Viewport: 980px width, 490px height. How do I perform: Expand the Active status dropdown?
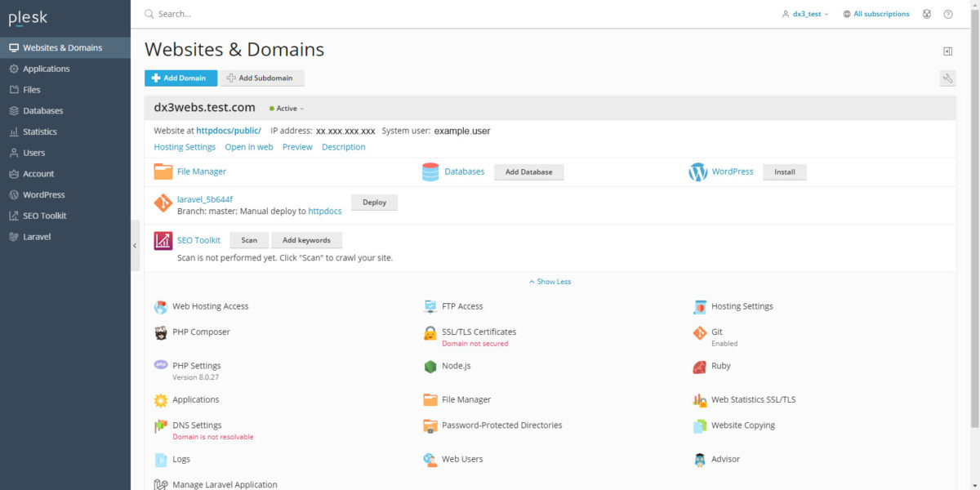[286, 108]
